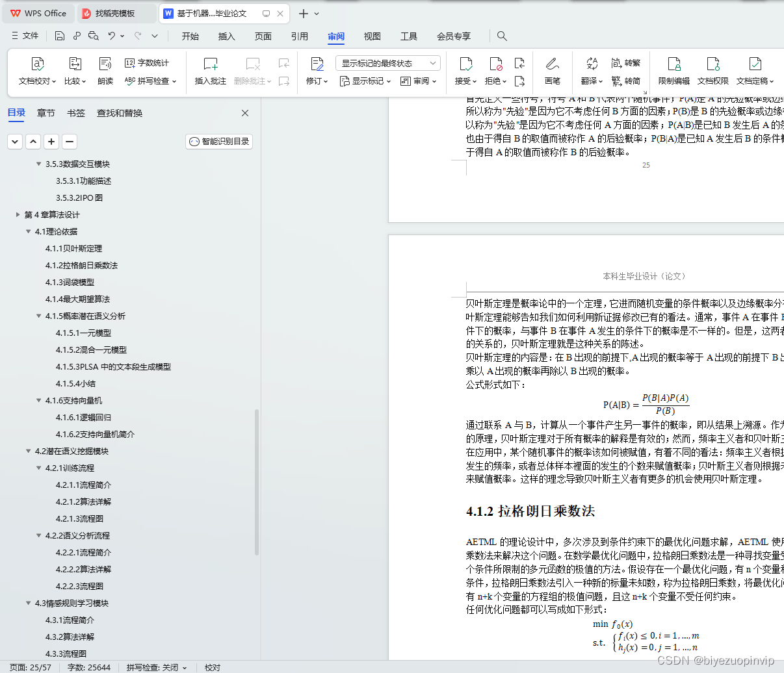Click 限制编辑 restrict editing icon

674,64
